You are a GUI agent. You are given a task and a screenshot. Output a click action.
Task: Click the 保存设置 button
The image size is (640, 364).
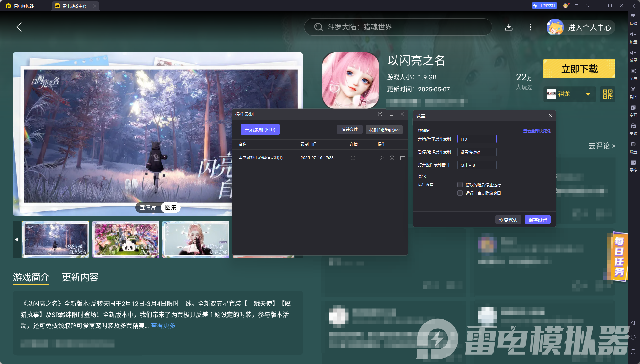[x=537, y=220]
